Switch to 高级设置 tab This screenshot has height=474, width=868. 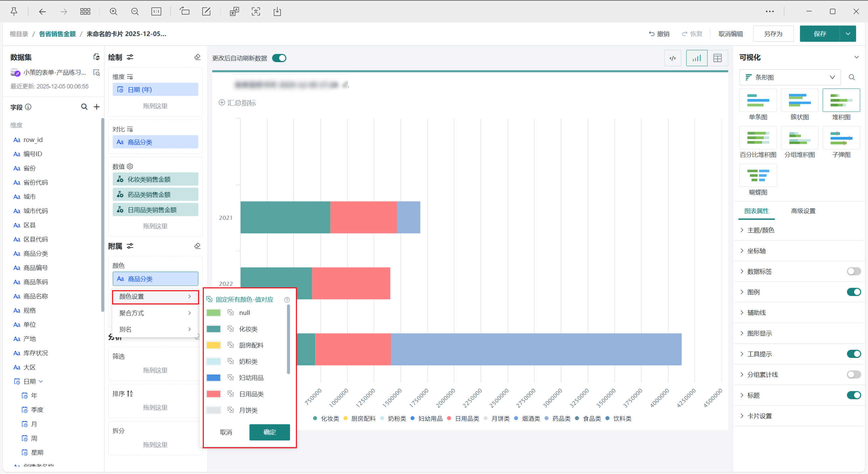(803, 211)
